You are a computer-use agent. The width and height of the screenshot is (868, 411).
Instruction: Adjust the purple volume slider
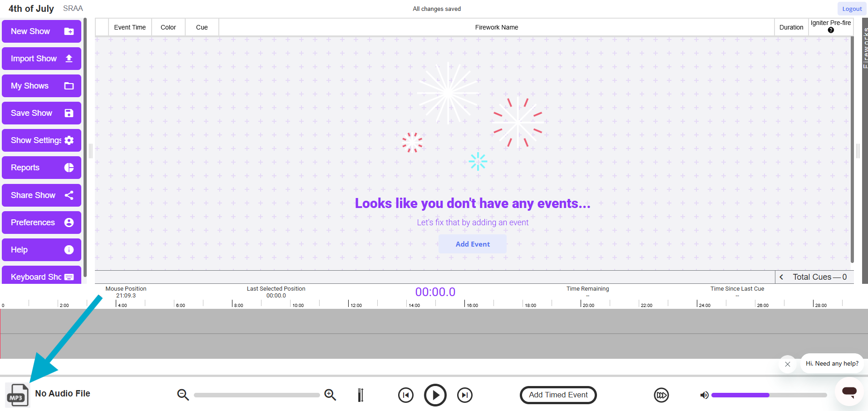click(769, 395)
